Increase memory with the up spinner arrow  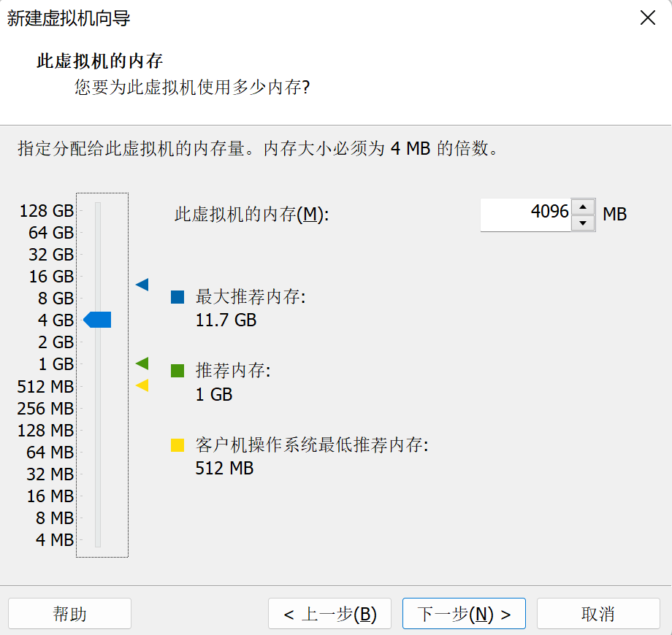pyautogui.click(x=583, y=207)
